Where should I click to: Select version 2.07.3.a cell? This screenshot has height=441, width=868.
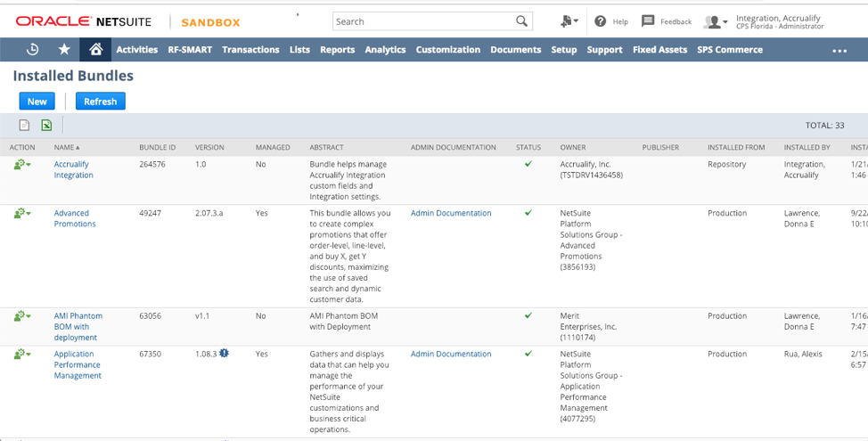[209, 213]
